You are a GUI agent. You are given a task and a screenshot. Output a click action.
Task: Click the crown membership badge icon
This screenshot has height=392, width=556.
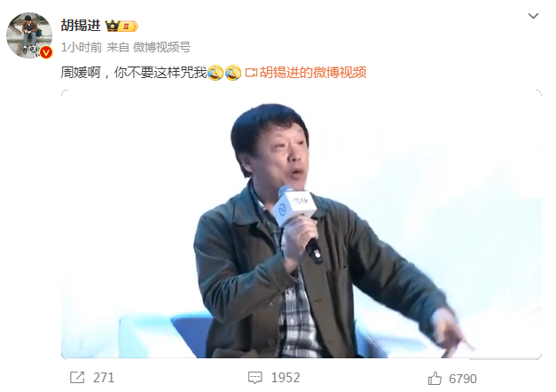(112, 26)
